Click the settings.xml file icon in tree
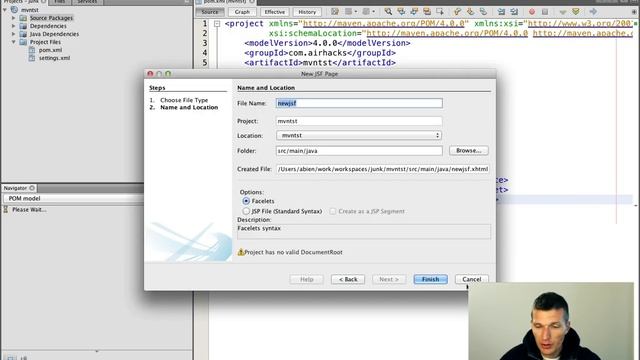The image size is (640, 360). pyautogui.click(x=32, y=58)
